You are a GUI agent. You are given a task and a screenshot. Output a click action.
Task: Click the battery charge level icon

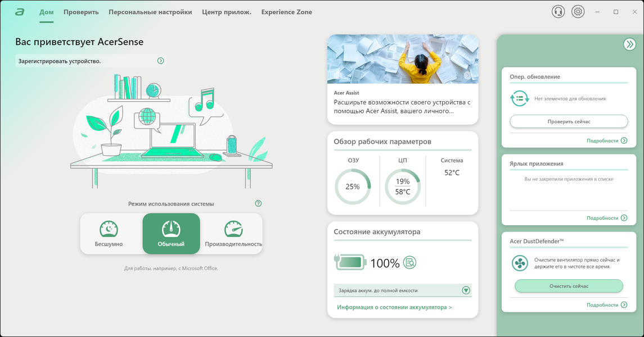[x=350, y=262]
